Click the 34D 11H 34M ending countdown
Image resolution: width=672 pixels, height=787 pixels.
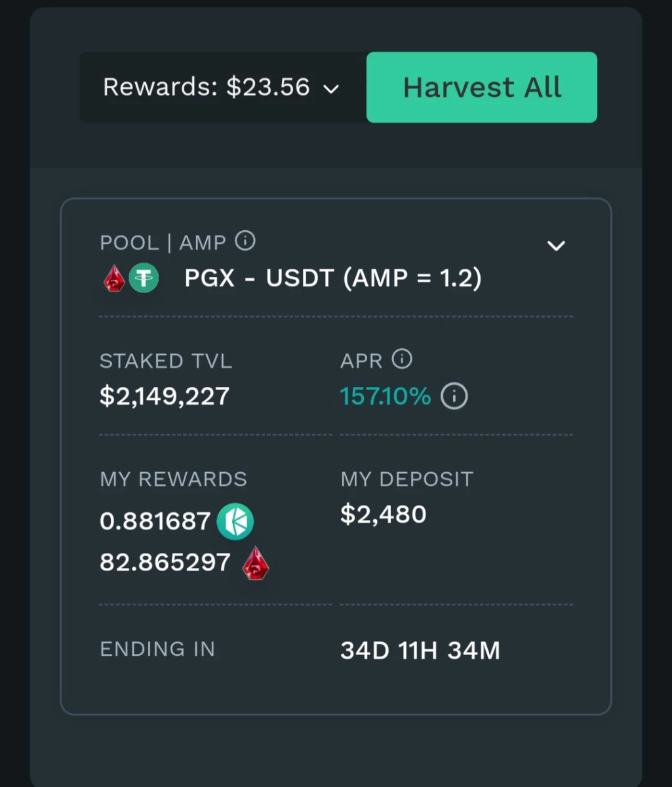[420, 651]
